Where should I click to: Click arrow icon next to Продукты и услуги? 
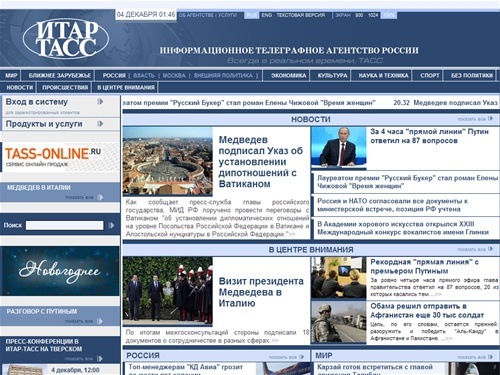coord(100,124)
